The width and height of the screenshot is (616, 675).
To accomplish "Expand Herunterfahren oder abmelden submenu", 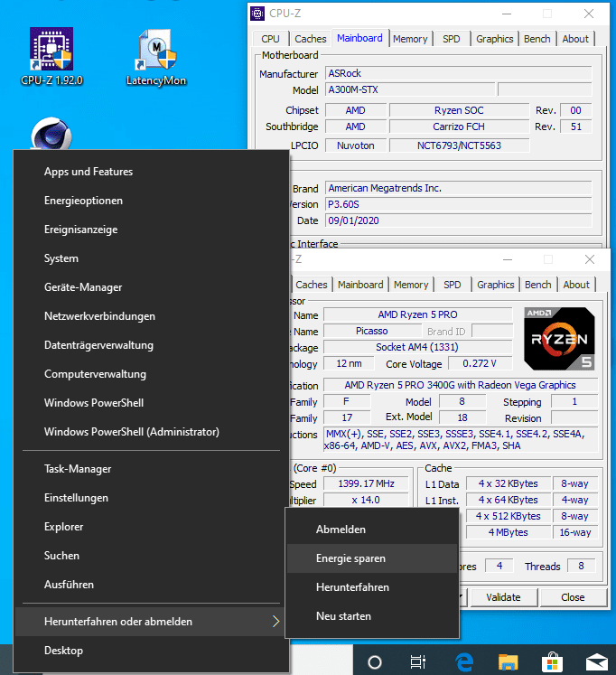I will pos(151,622).
